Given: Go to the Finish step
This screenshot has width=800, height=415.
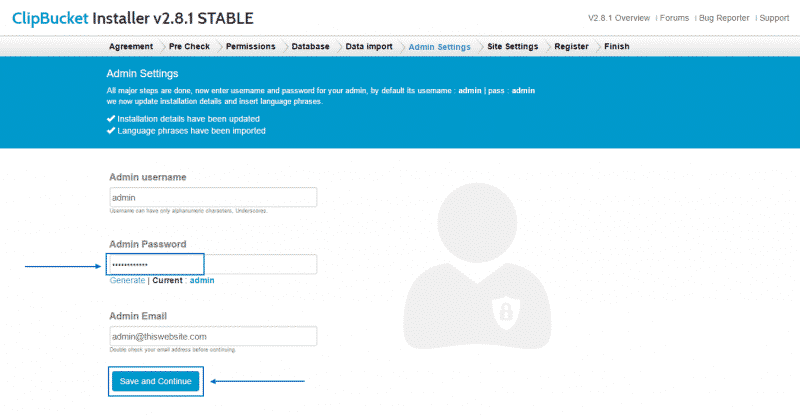Looking at the screenshot, I should tap(617, 46).
